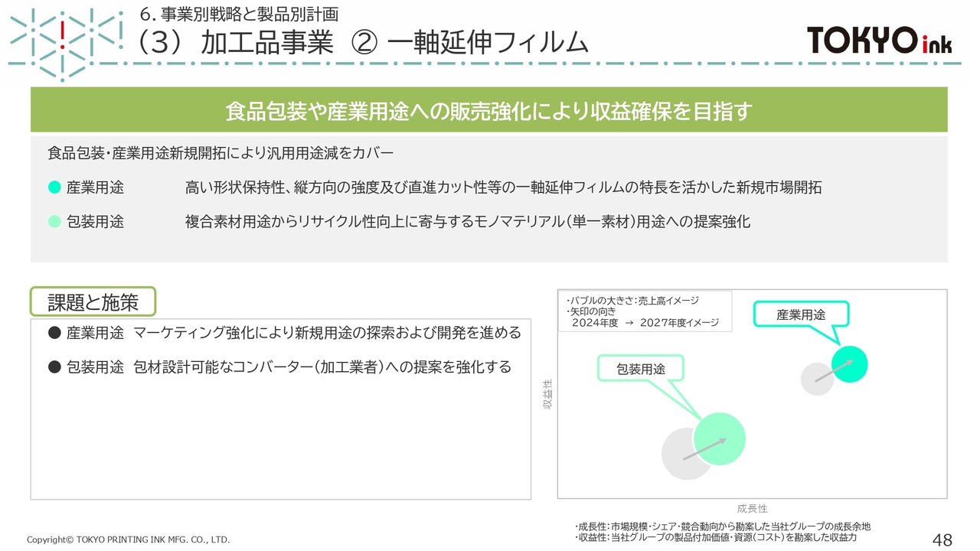Click the TOKYO ink logo
Image resolution: width=980 pixels, height=551 pixels.
coord(879,40)
